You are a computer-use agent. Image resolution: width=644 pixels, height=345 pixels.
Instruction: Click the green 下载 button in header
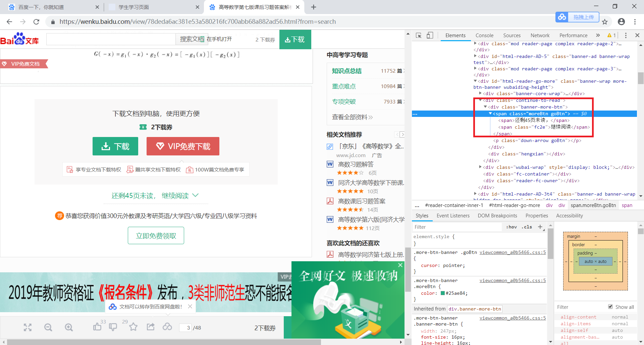pyautogui.click(x=295, y=40)
